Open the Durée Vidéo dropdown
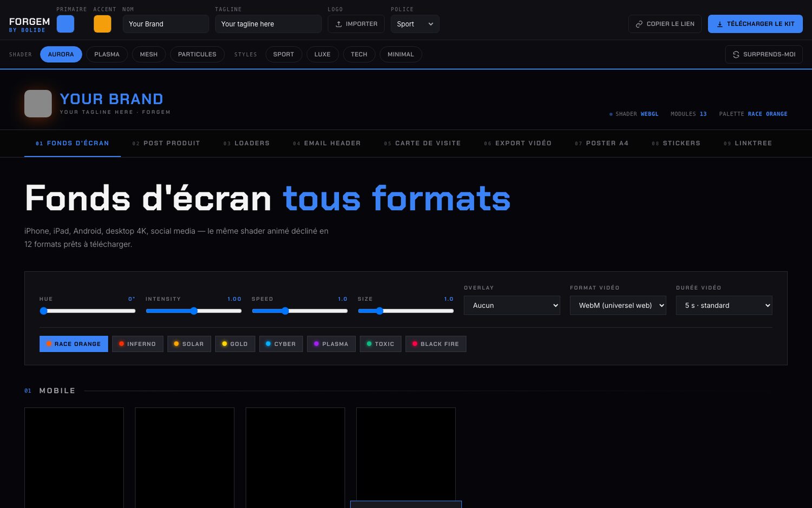The width and height of the screenshot is (812, 508). pyautogui.click(x=724, y=305)
